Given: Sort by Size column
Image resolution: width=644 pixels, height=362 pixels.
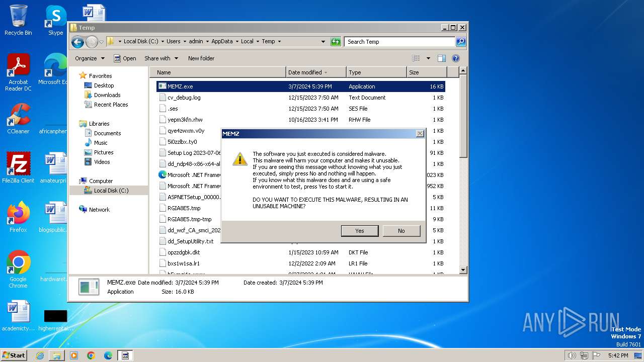Looking at the screenshot, I should (x=426, y=72).
